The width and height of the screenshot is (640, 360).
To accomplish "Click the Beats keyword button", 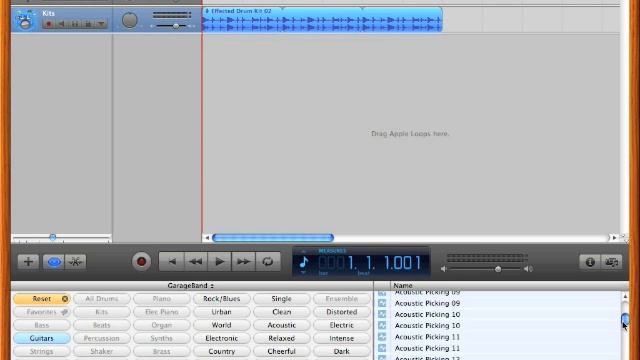I will pos(102,325).
